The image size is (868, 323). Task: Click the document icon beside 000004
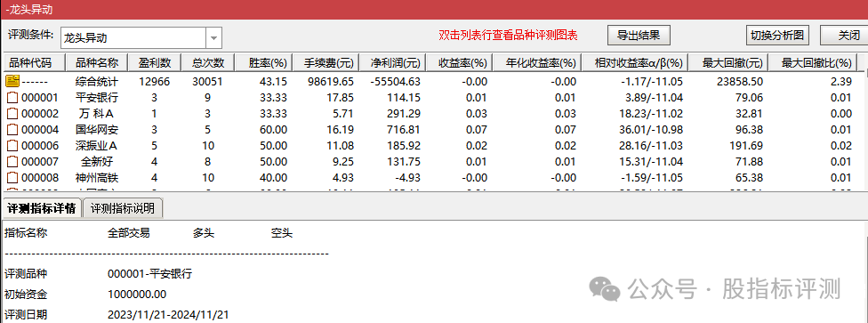click(x=12, y=130)
